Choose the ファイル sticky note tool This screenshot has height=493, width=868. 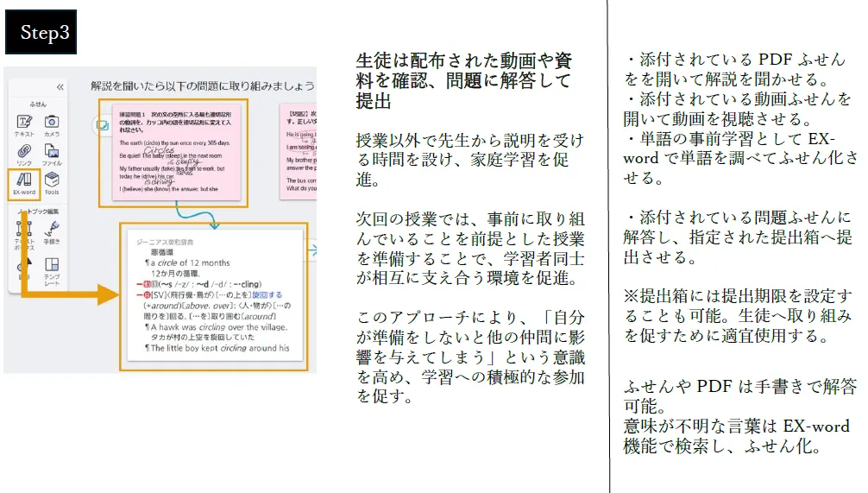point(52,155)
